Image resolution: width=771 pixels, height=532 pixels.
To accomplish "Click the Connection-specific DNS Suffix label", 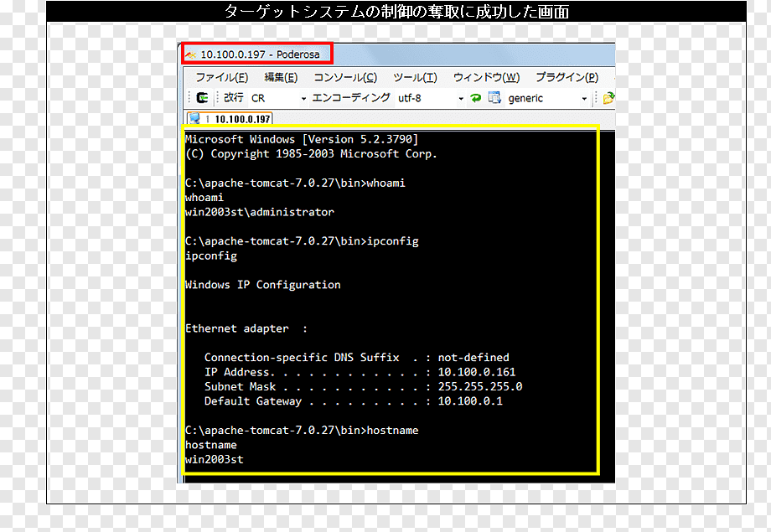I will [302, 358].
